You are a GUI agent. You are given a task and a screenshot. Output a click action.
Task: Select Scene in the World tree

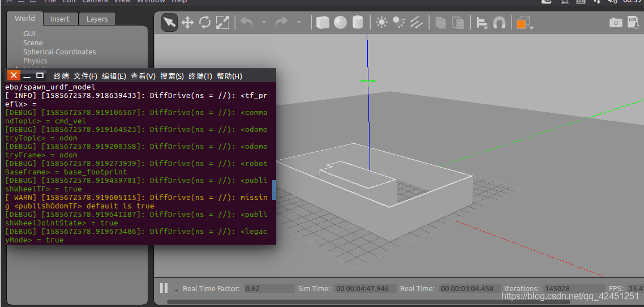pos(33,42)
